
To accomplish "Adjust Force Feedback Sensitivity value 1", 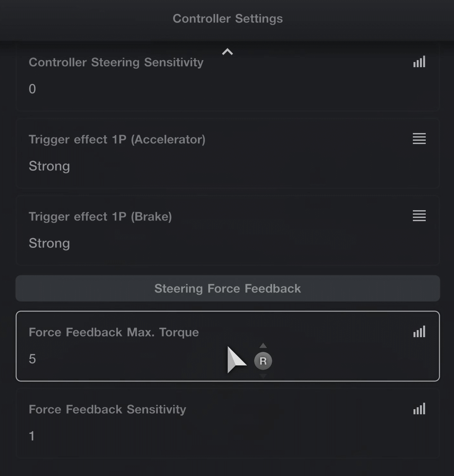I will point(32,436).
